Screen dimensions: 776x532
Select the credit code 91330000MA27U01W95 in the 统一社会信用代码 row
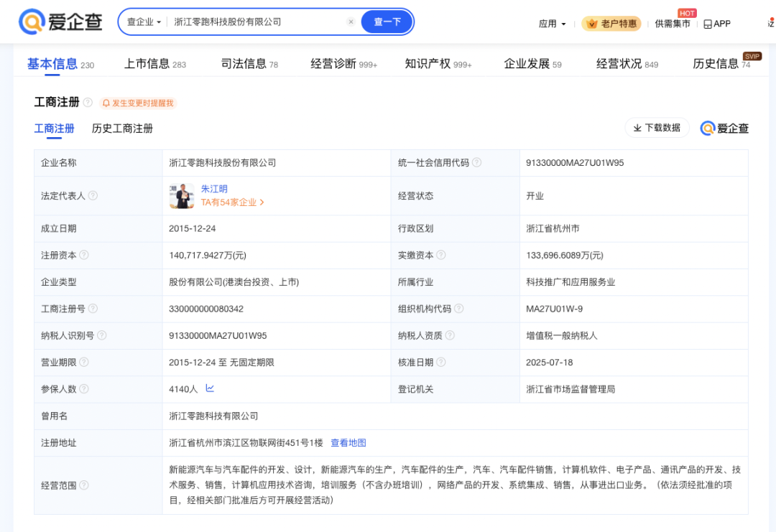click(x=575, y=163)
